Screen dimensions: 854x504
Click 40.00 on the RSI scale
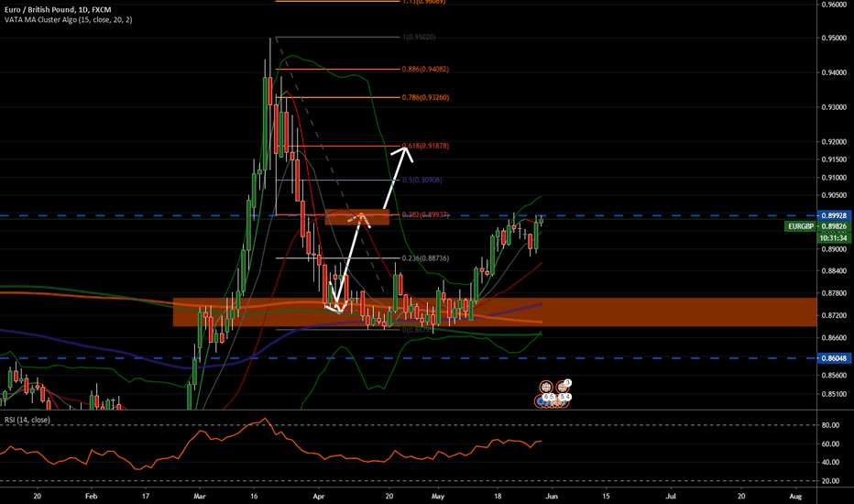830,463
